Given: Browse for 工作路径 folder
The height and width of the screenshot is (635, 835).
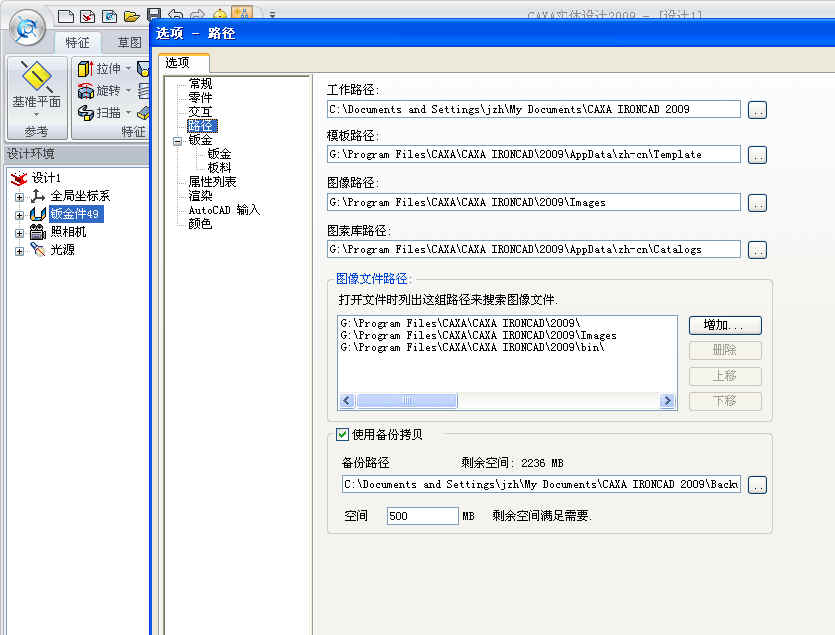Looking at the screenshot, I should coord(757,110).
